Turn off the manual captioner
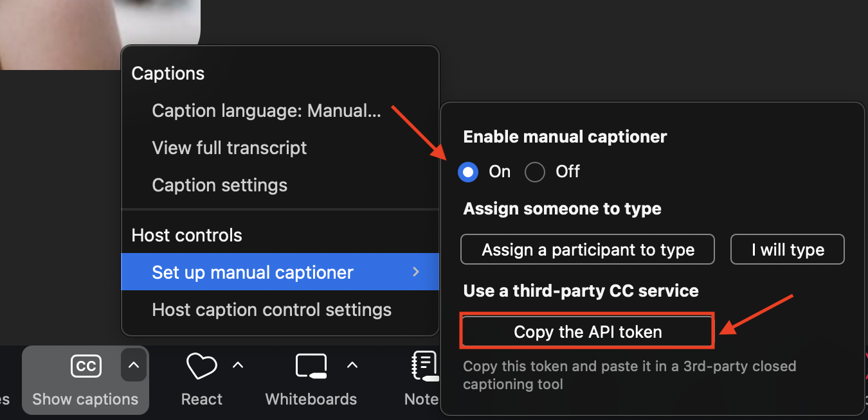This screenshot has width=868, height=420. (x=534, y=171)
